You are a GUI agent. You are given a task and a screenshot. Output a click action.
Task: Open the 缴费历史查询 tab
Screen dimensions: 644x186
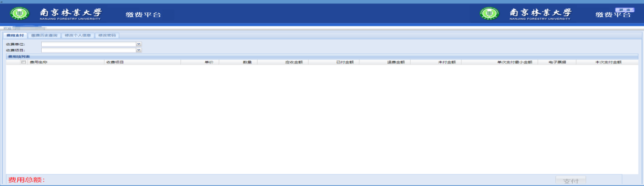(x=44, y=36)
